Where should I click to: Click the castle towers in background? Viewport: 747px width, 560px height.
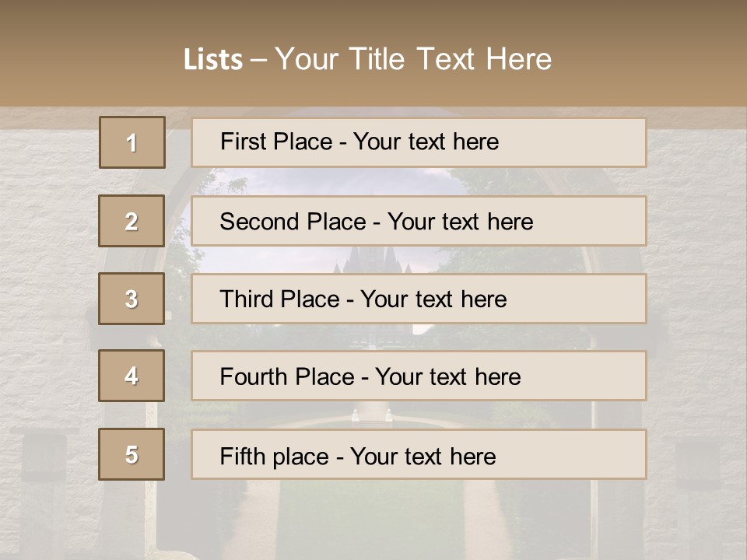372,260
